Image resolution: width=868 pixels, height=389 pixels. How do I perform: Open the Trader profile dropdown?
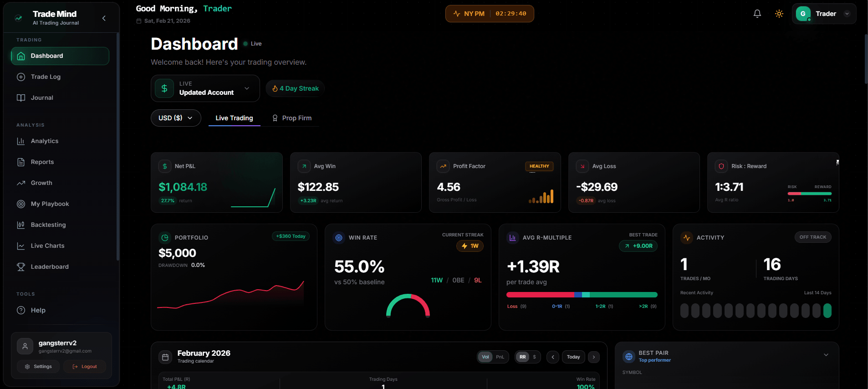pos(824,14)
